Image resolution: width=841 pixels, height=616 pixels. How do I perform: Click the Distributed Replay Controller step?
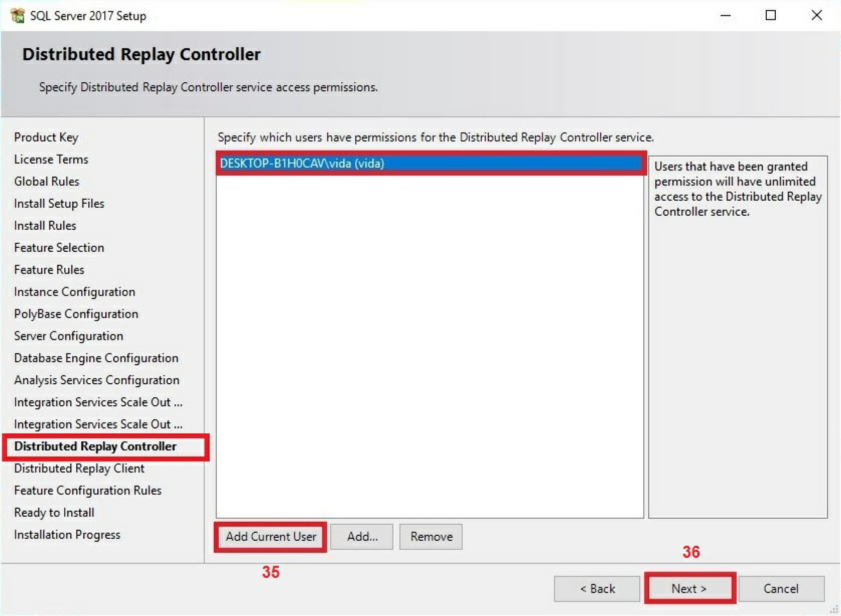pos(95,446)
